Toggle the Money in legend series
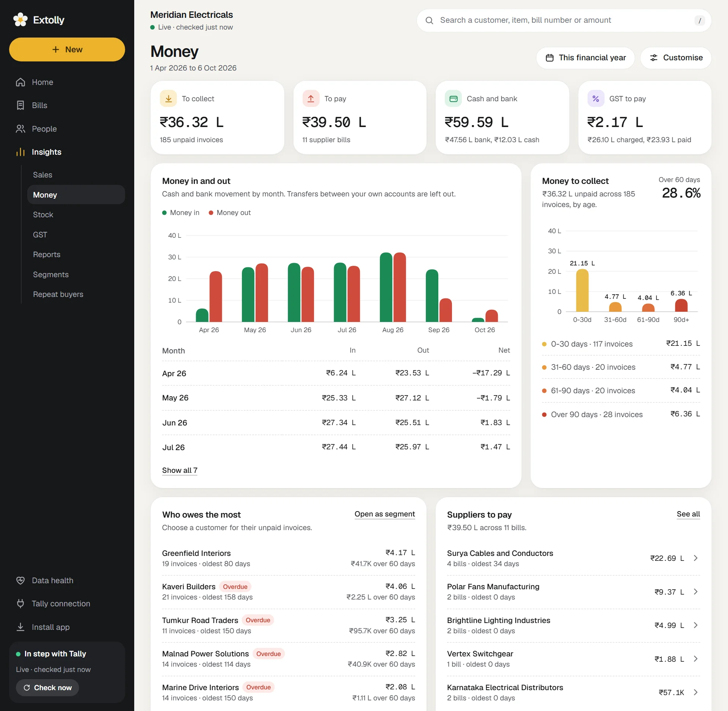 (181, 213)
